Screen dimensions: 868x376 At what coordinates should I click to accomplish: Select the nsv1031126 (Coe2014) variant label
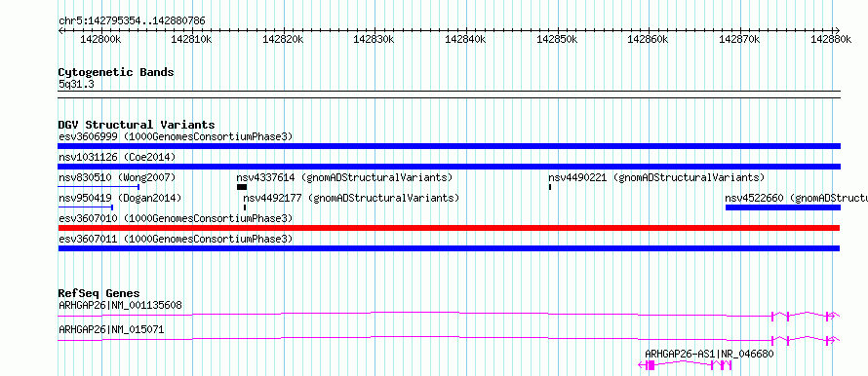click(117, 157)
